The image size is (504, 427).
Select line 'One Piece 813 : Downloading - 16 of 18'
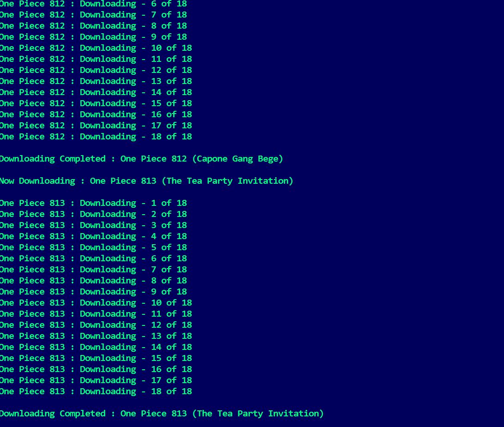[x=96, y=369]
